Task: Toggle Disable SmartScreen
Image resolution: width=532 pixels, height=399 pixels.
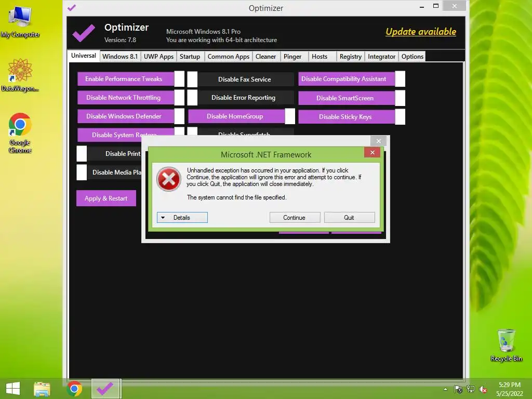Action: 352,98
